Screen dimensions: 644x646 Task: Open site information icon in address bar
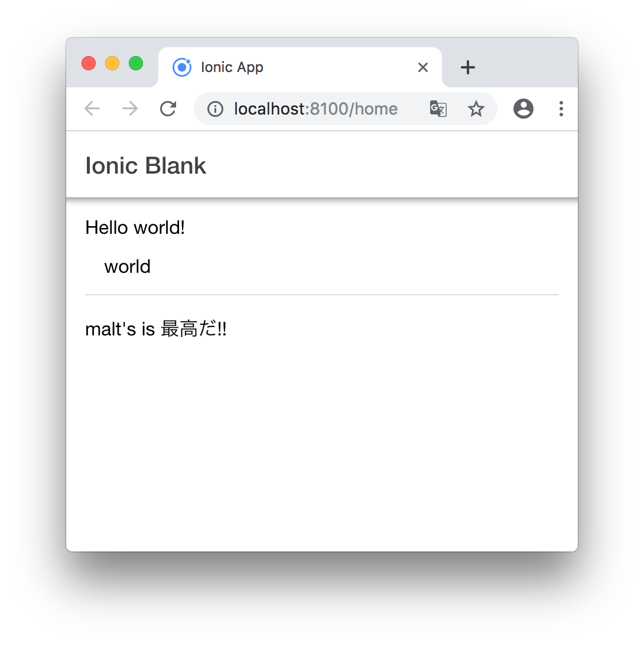(x=215, y=109)
